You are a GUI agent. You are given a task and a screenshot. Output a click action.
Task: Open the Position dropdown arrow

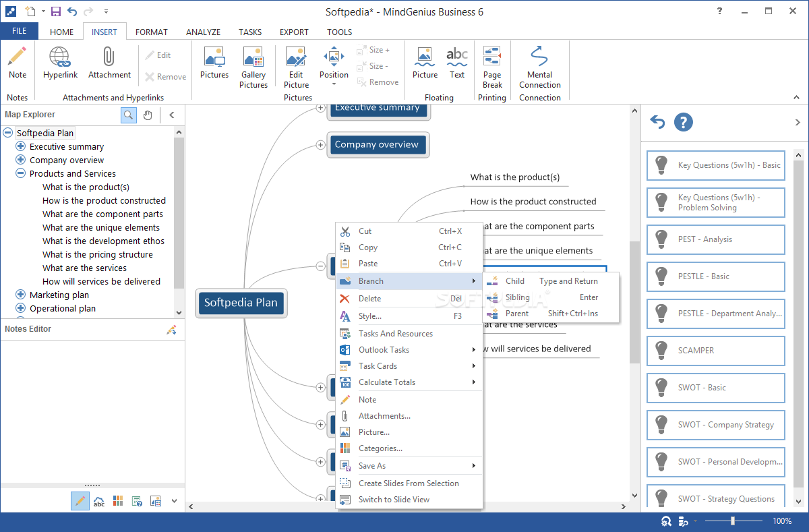pos(334,85)
